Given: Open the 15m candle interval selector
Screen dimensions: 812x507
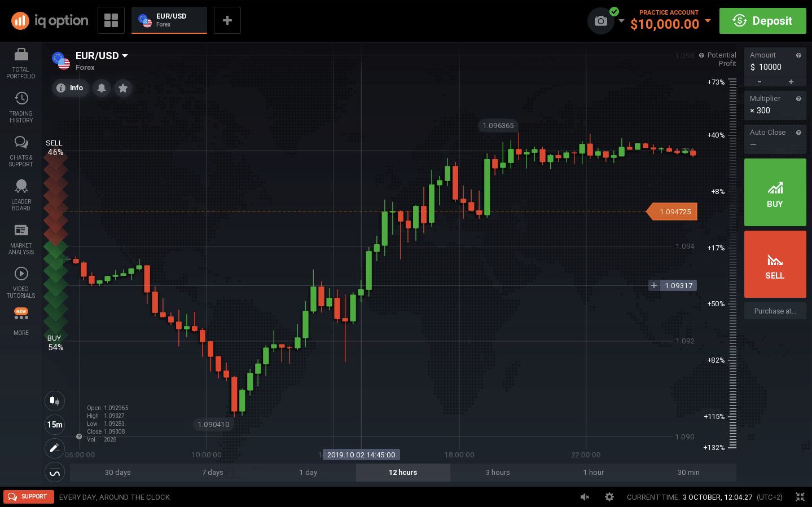Looking at the screenshot, I should (x=55, y=425).
